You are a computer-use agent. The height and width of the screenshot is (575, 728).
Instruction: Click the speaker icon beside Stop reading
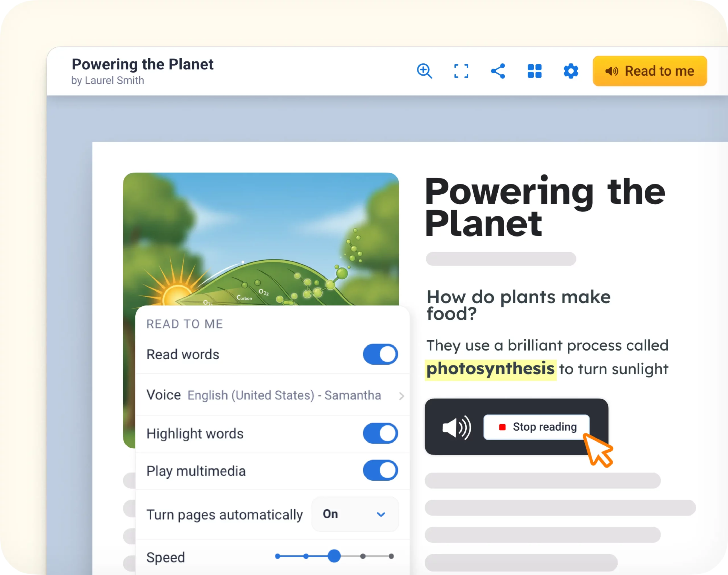click(456, 427)
